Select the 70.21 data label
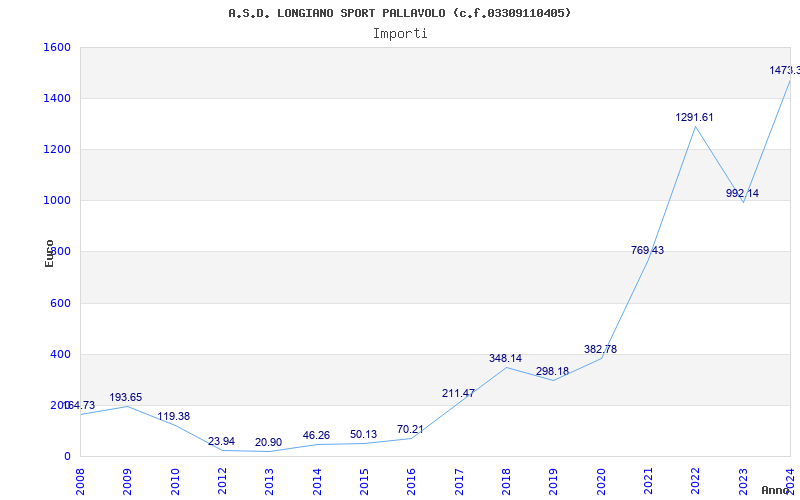Image resolution: width=800 pixels, height=500 pixels. click(410, 429)
